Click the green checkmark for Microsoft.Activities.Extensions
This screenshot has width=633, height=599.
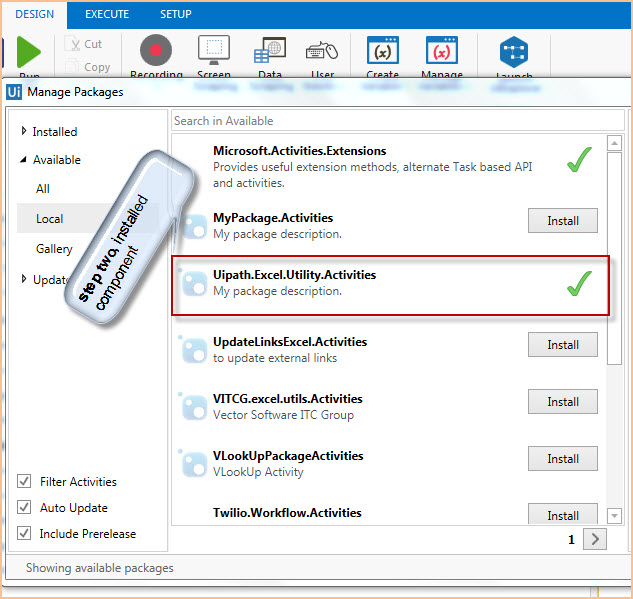coord(579,159)
